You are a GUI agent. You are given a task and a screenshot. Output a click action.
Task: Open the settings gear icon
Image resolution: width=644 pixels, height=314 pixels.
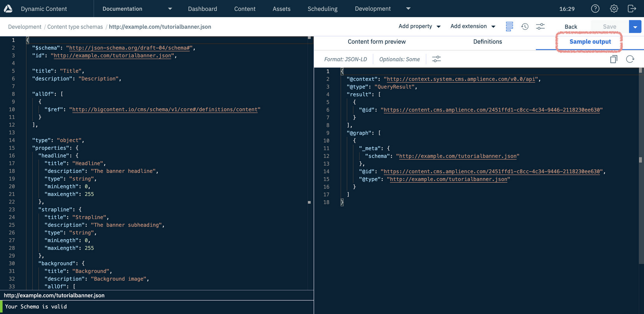[x=614, y=9]
